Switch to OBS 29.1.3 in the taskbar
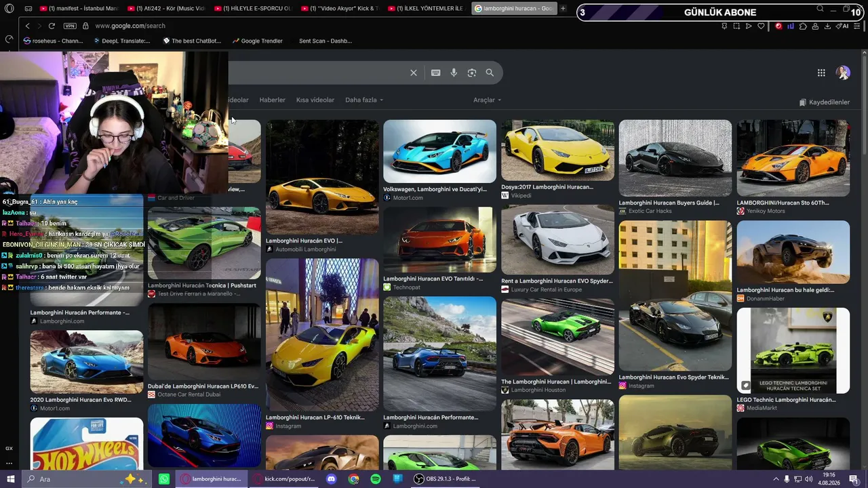The image size is (868, 488). coord(445,479)
